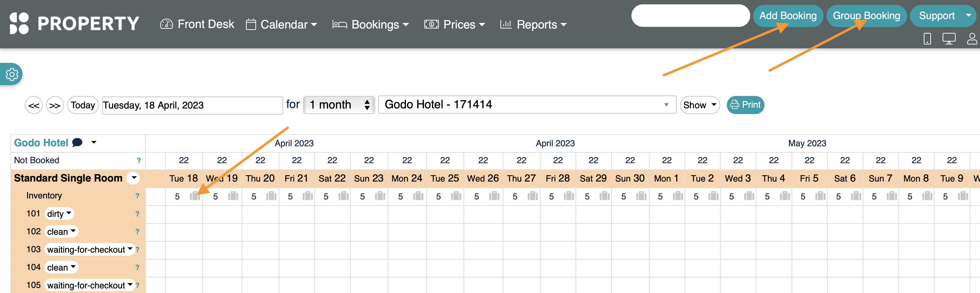
Task: Open the 1 month duration selector
Action: [x=339, y=105]
